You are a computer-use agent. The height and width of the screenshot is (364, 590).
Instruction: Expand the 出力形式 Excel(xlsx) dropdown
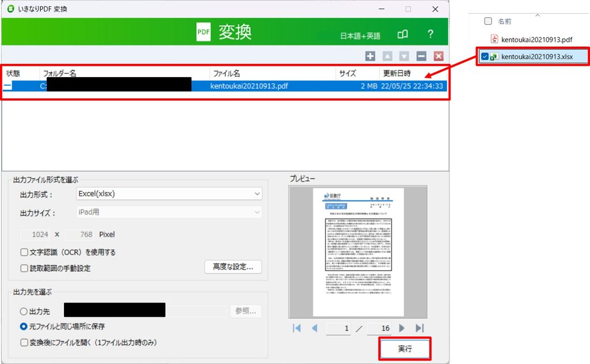tap(169, 194)
